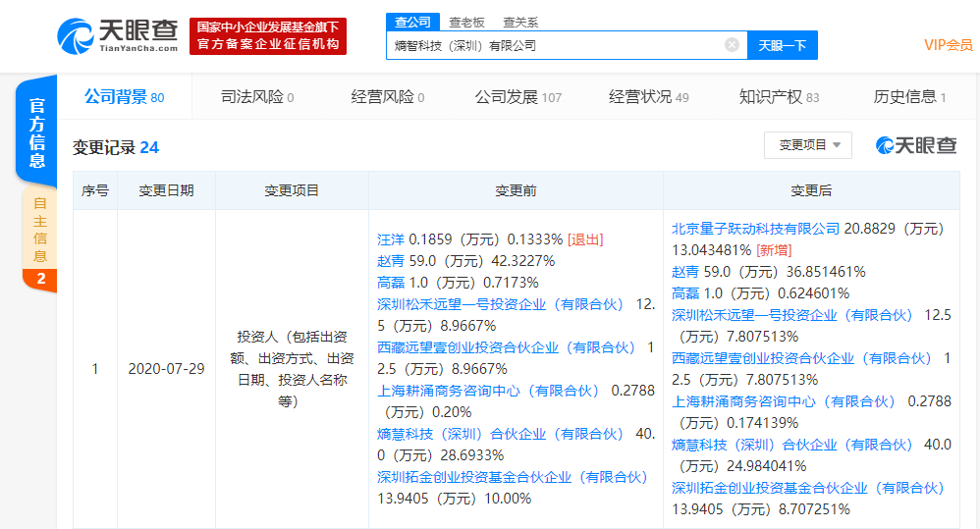Image resolution: width=980 pixels, height=529 pixels.
Task: Select the 官方信息 side tab
Action: click(37, 132)
